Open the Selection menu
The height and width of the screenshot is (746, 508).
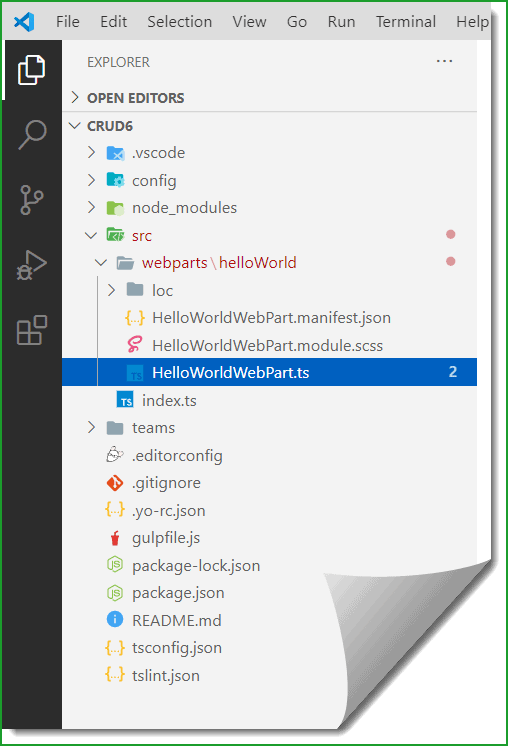[179, 22]
